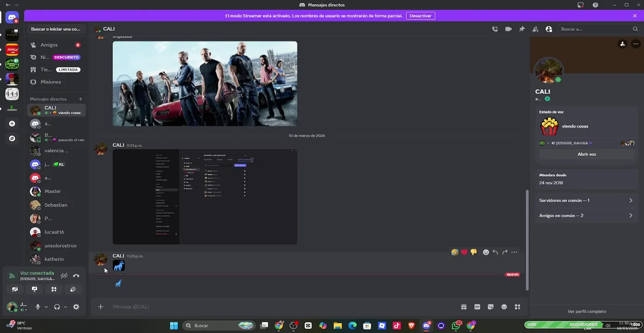The width and height of the screenshot is (644, 333).
Task: Open Ver perfil completo link
Action: pos(587,312)
